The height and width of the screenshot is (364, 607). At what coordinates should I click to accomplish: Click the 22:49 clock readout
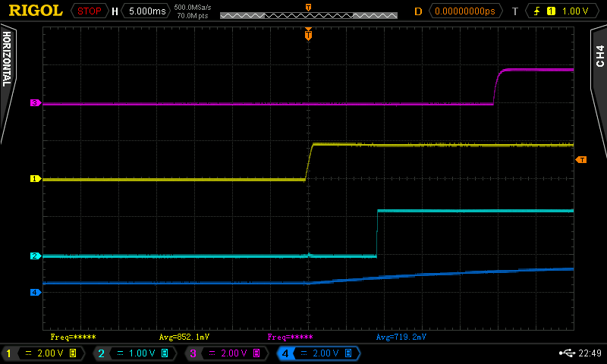590,353
